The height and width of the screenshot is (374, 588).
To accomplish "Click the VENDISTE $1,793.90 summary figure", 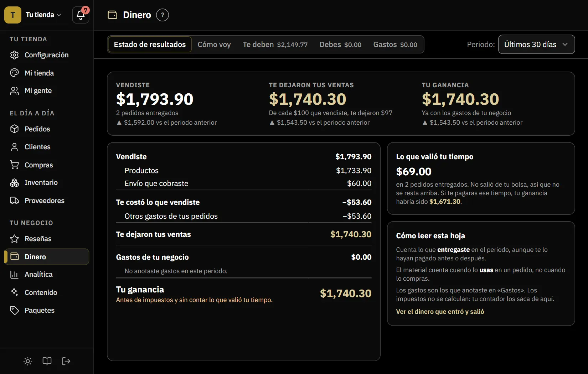I will point(155,99).
